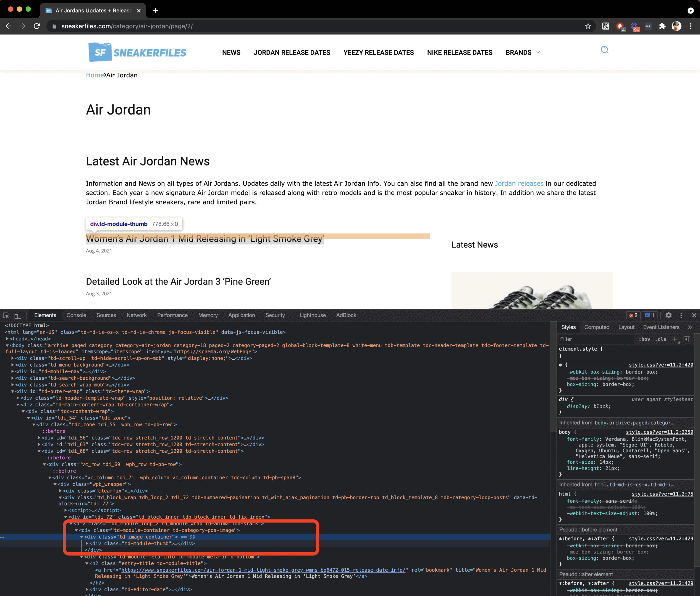The height and width of the screenshot is (596, 700).
Task: Open the red shield extension with badge 4
Action: tap(621, 26)
